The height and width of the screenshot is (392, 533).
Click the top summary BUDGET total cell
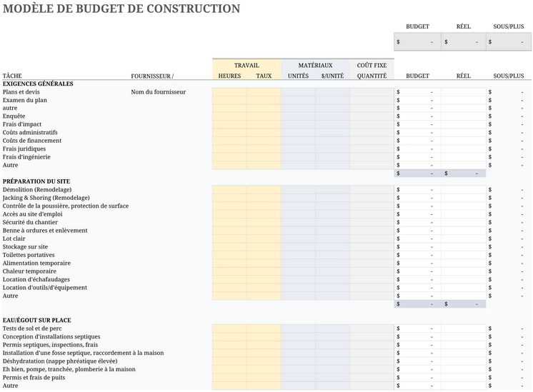click(417, 42)
